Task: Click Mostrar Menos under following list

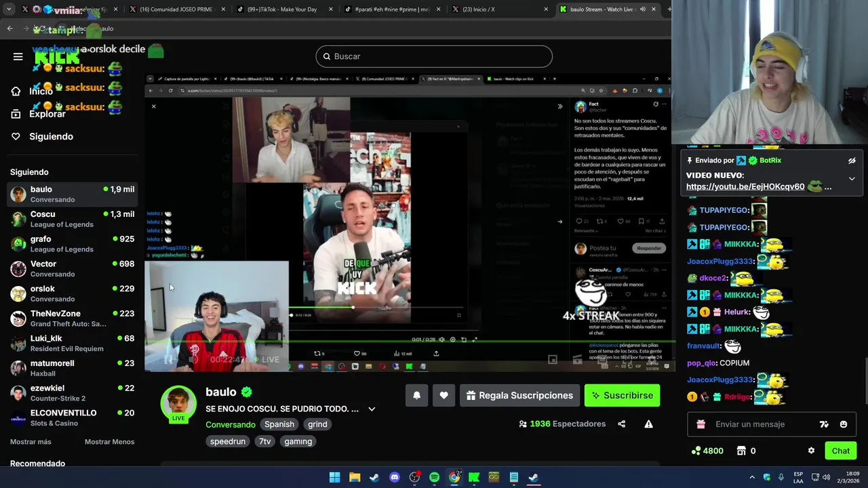Action: pyautogui.click(x=109, y=442)
